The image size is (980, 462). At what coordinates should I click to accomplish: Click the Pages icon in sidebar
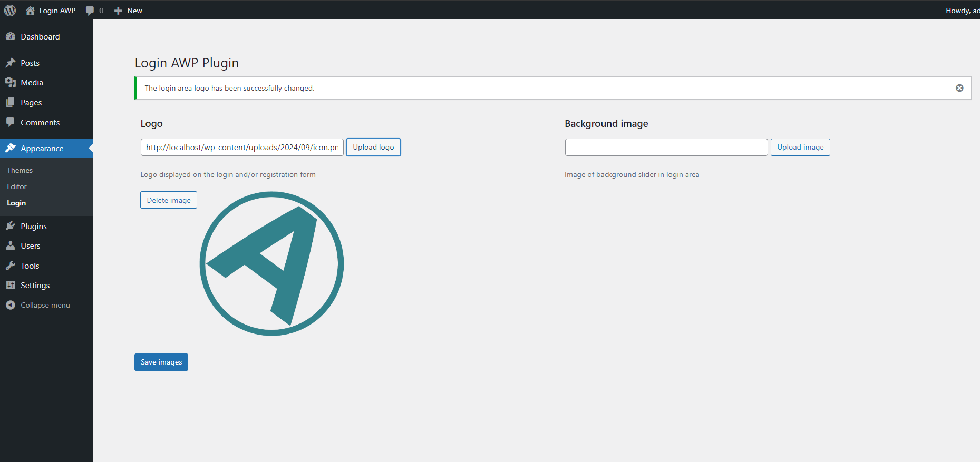pos(11,102)
